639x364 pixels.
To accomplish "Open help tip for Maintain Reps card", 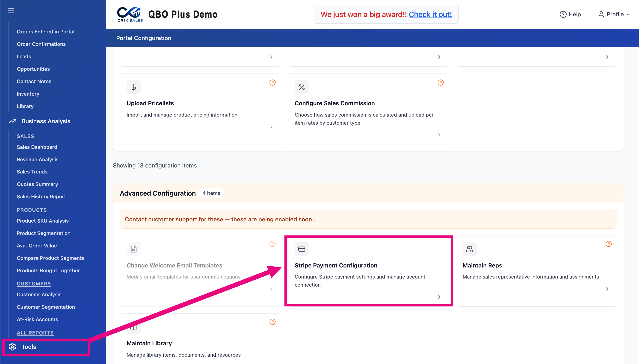I will point(609,244).
